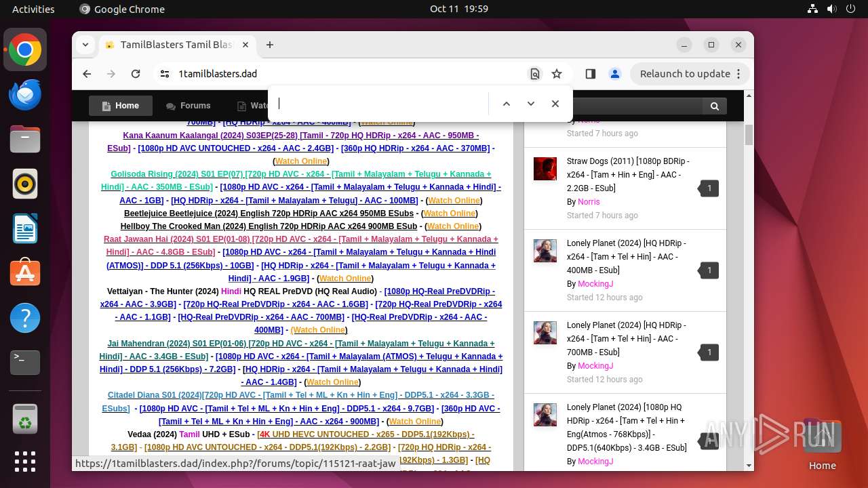868x488 pixels.
Task: Click the page vertical scrollbar thumb
Action: point(749,134)
